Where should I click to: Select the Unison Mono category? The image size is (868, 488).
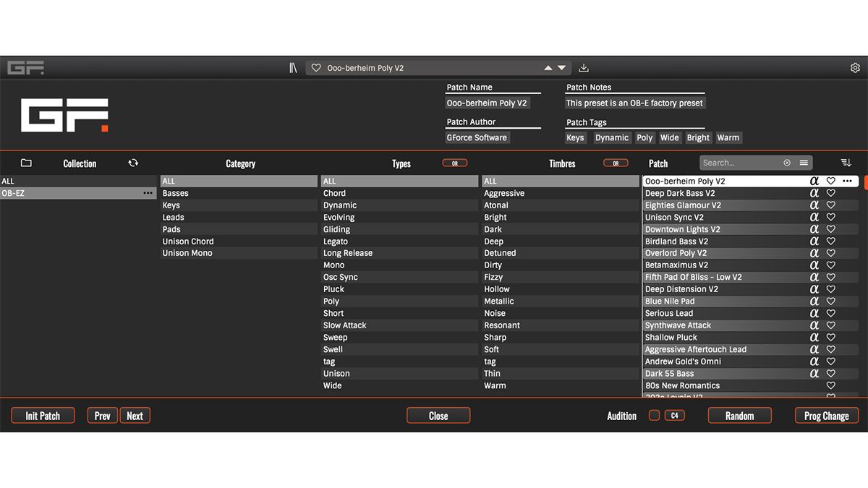239,253
